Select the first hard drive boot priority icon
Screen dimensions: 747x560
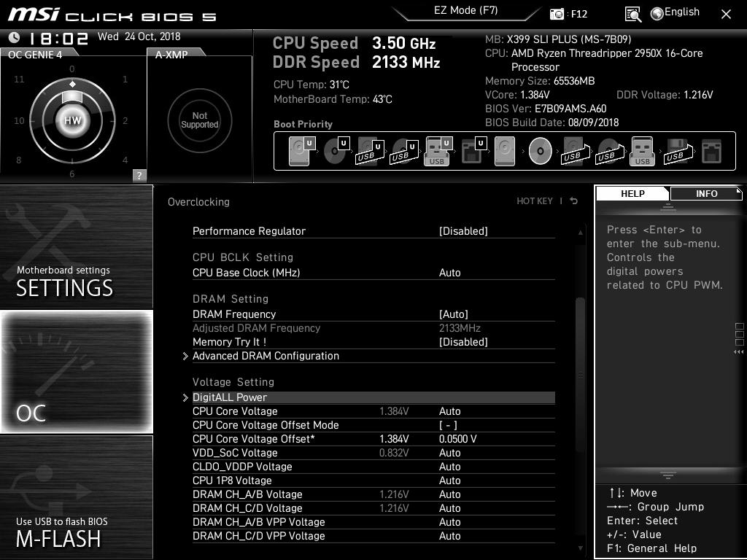(298, 150)
